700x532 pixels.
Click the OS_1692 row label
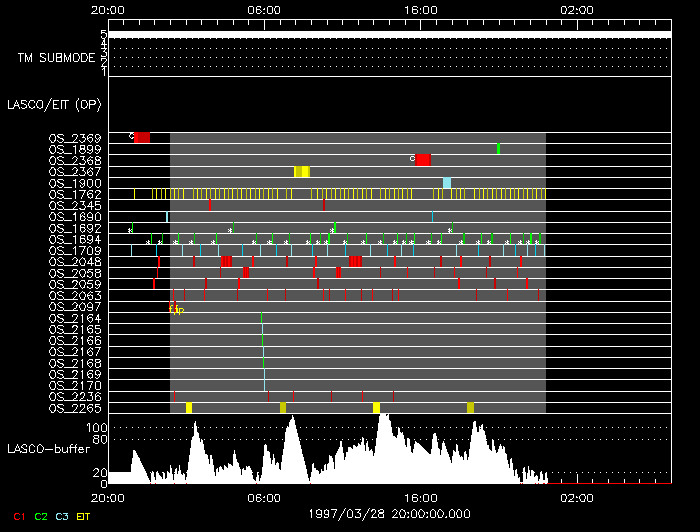75,229
